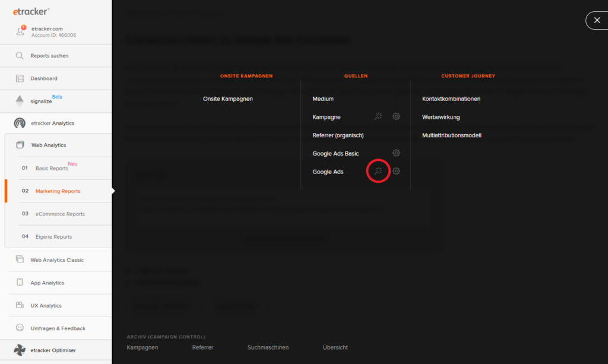Select the Kampagne report under Quellen

click(x=327, y=117)
